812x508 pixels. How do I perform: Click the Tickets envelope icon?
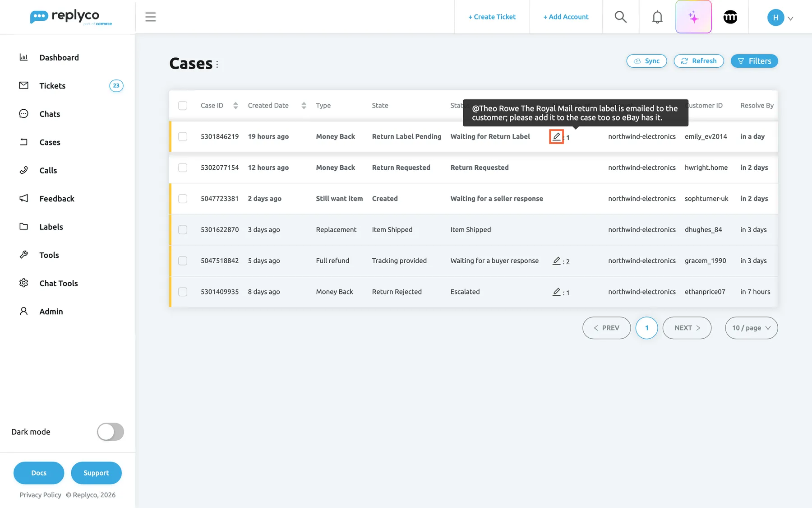click(x=23, y=85)
